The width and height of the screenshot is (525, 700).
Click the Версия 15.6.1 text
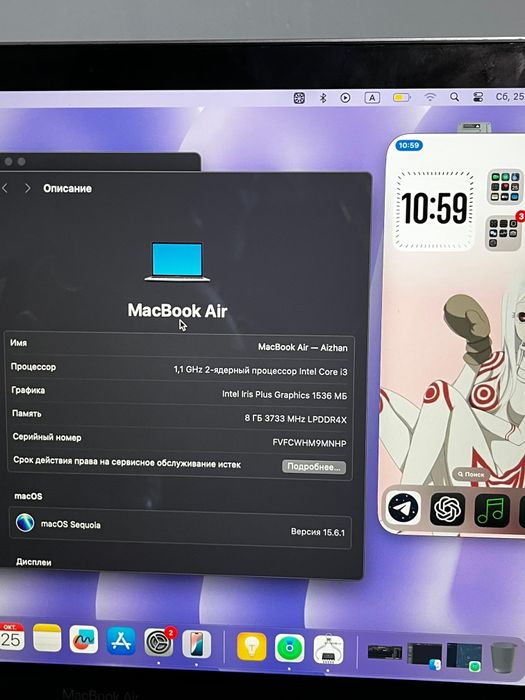click(318, 532)
